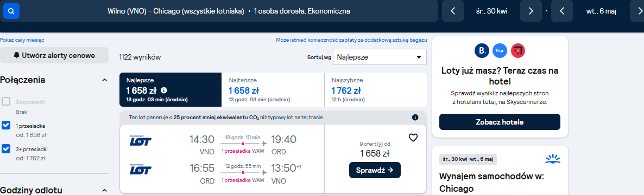Go to previous departure date arrow
This screenshot has height=195, width=644.
tap(453, 11)
